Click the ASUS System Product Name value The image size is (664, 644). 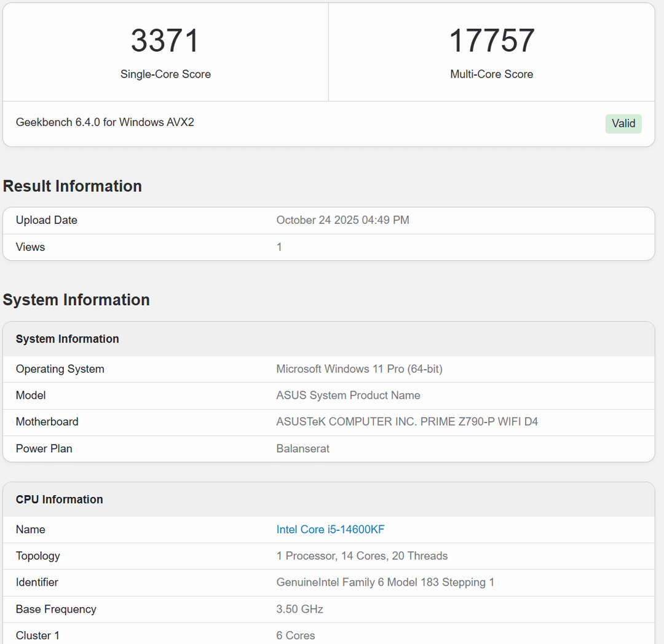click(348, 396)
